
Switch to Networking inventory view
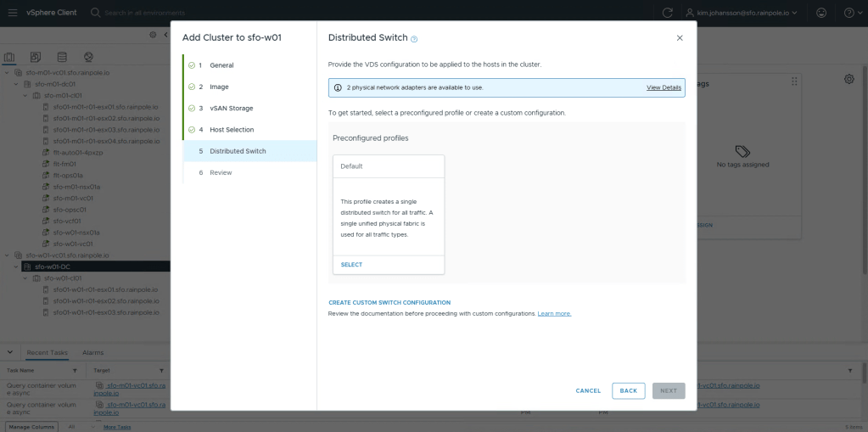[88, 57]
